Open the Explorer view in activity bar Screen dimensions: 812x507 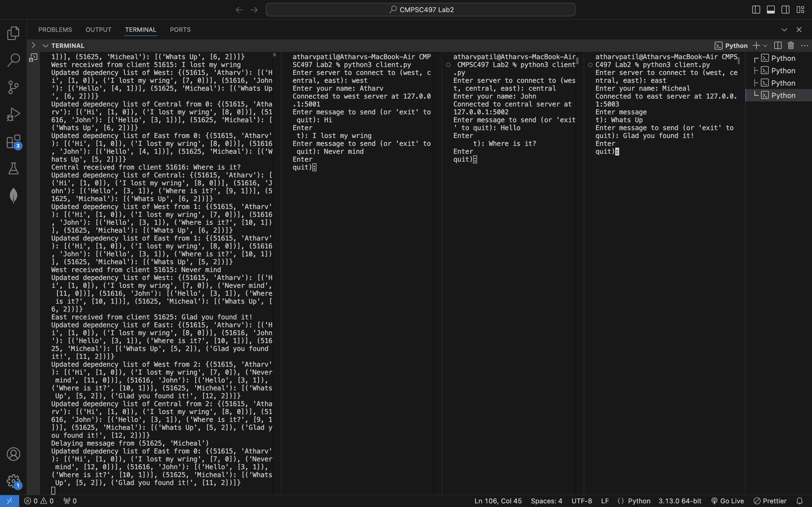pyautogui.click(x=14, y=33)
